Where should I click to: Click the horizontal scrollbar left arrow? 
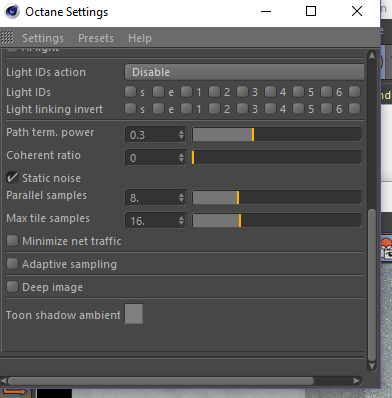[4, 381]
